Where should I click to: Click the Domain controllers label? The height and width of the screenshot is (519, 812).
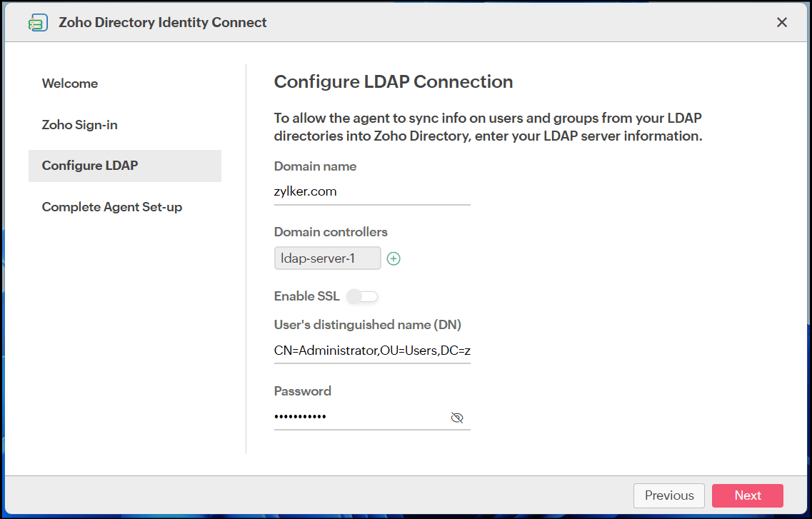coord(331,232)
